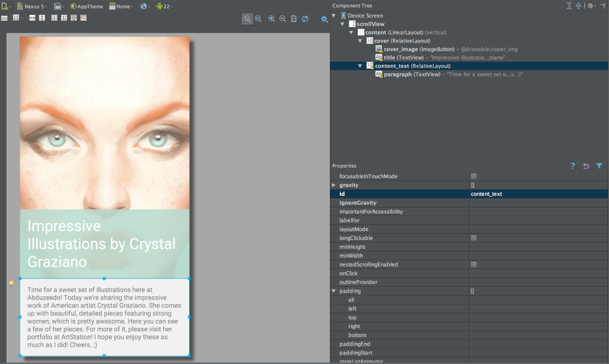Click the onClick property value field

coord(539,273)
